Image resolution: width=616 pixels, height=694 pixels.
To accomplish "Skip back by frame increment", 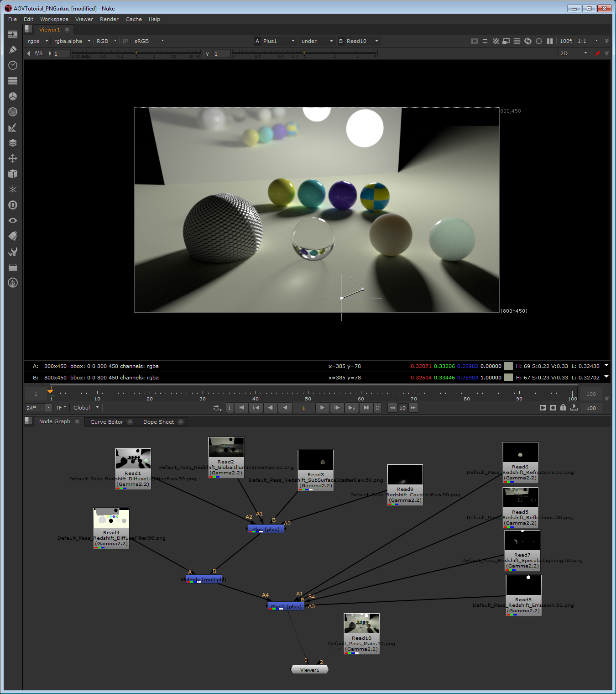I will pyautogui.click(x=392, y=408).
